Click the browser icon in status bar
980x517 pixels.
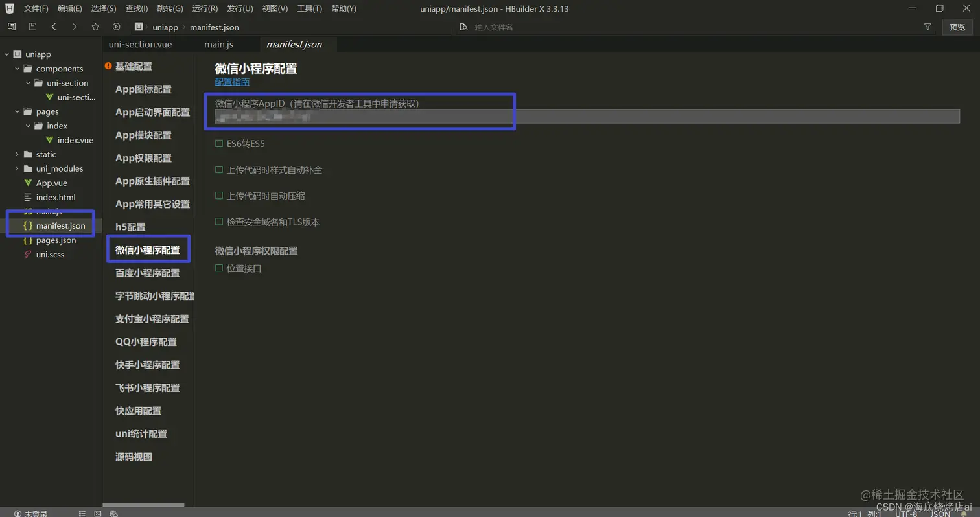(x=114, y=513)
